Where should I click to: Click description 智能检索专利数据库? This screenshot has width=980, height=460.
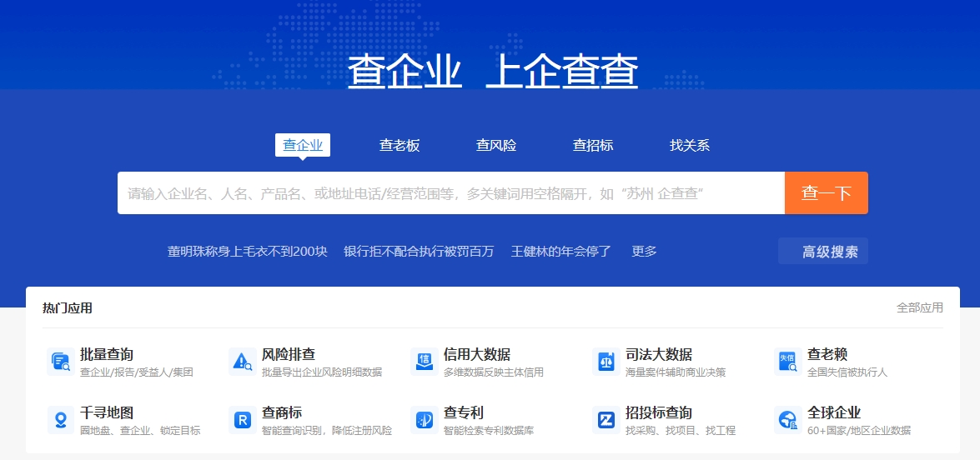coord(489,431)
